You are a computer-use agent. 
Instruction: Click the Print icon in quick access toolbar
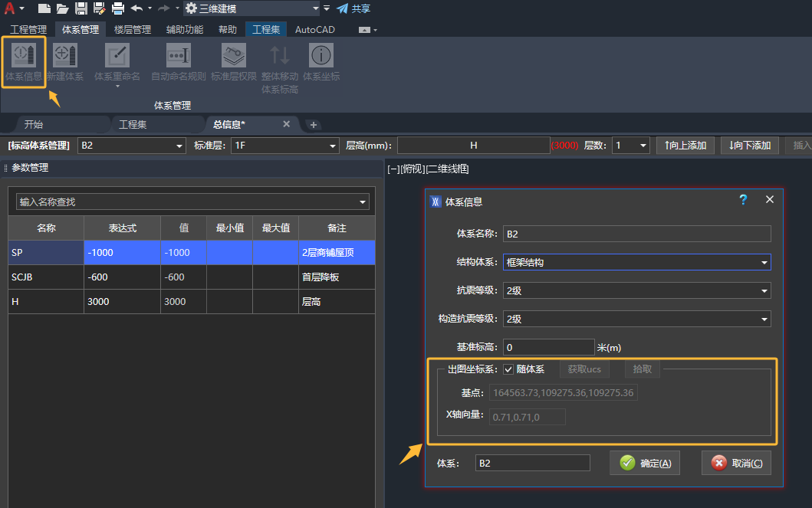[118, 8]
